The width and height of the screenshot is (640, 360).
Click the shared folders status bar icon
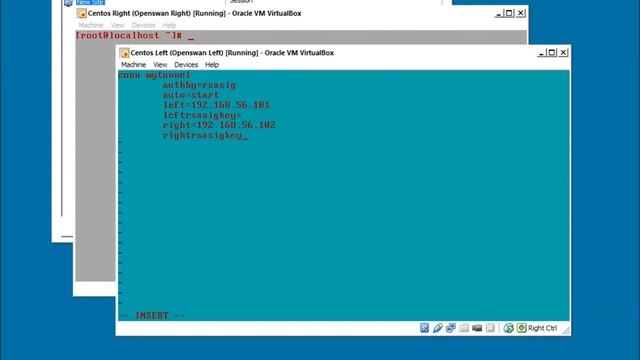(464, 328)
